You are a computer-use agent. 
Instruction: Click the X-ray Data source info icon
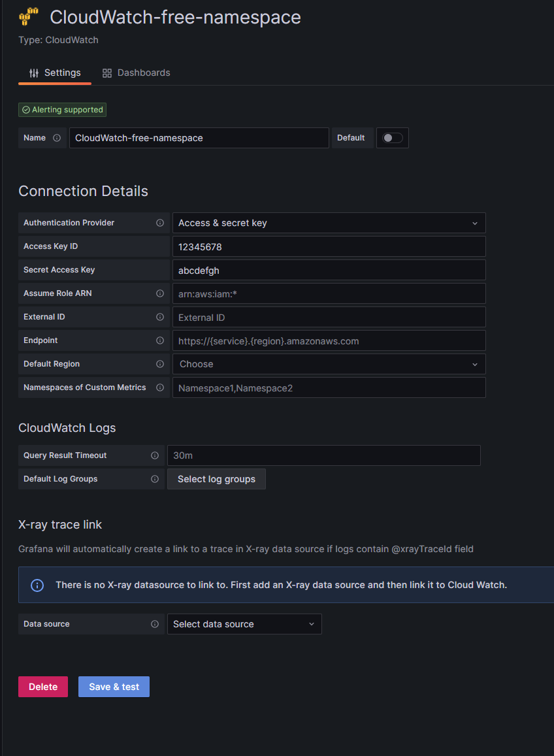tap(155, 624)
